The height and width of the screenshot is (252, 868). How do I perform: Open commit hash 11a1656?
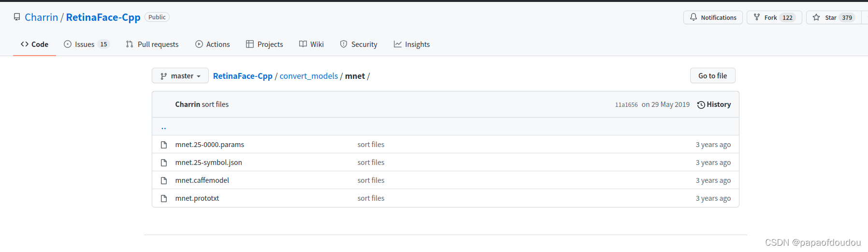point(626,104)
